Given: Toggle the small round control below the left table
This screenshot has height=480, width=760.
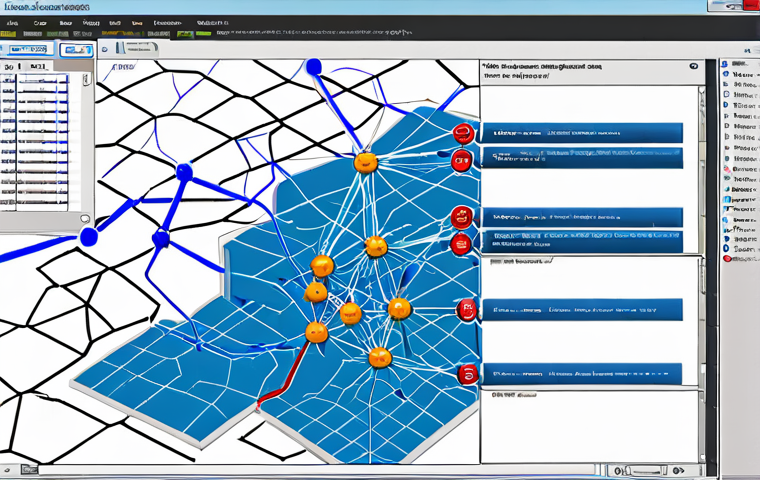Looking at the screenshot, I should (x=85, y=218).
